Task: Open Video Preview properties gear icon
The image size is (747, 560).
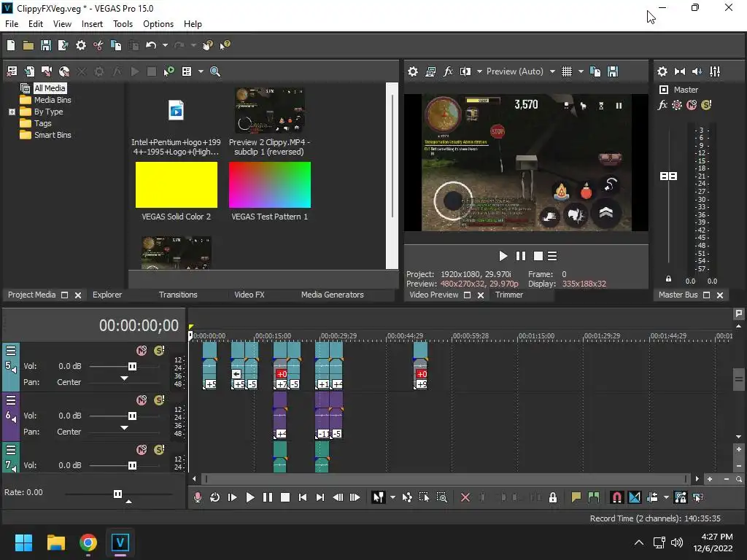Action: (413, 71)
